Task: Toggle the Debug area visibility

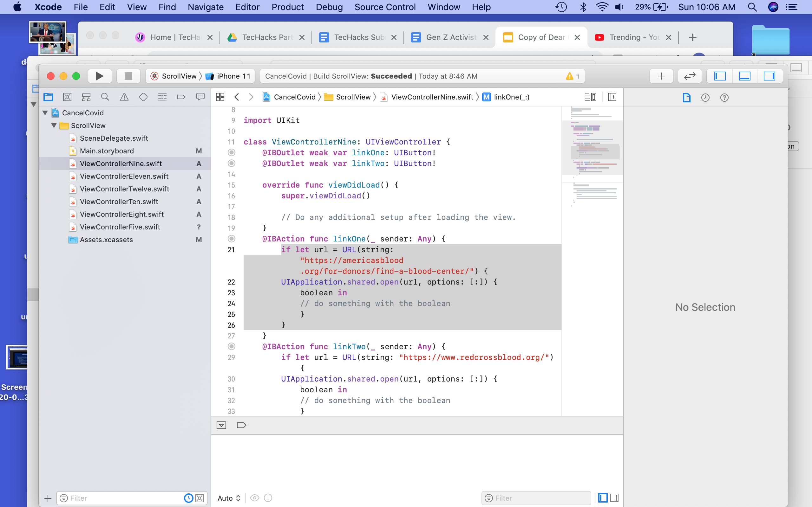Action: tap(744, 76)
